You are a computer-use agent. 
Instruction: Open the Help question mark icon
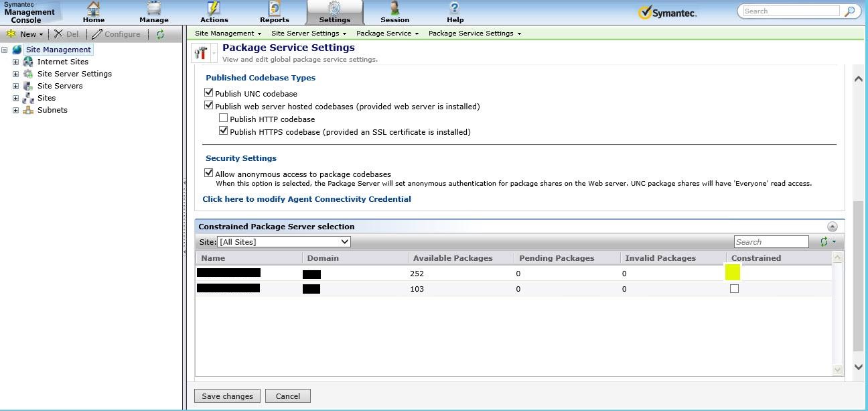coord(455,9)
